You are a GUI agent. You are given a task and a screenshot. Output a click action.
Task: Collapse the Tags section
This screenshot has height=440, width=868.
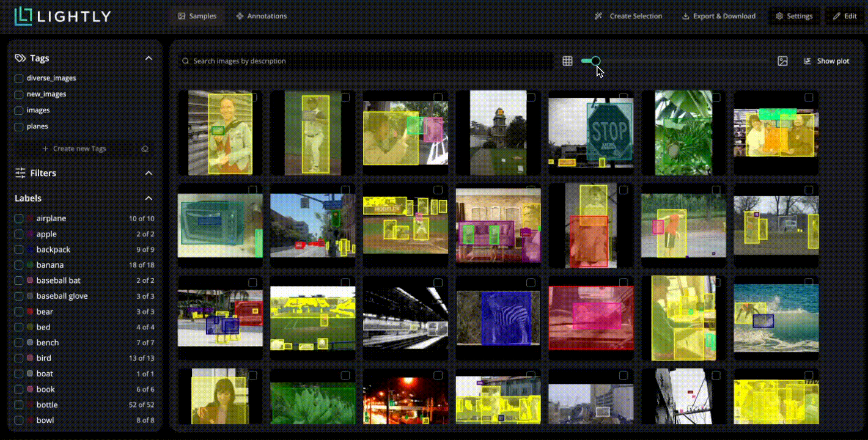pyautogui.click(x=149, y=57)
